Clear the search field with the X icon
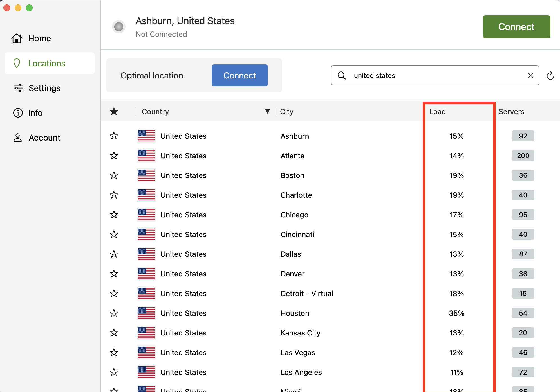The width and height of the screenshot is (560, 392). (x=531, y=75)
